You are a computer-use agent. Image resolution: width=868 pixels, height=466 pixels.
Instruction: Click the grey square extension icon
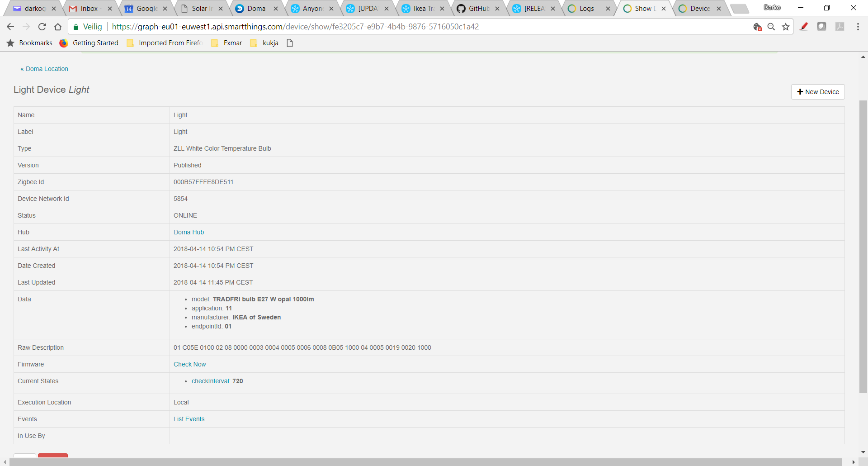[822, 27]
